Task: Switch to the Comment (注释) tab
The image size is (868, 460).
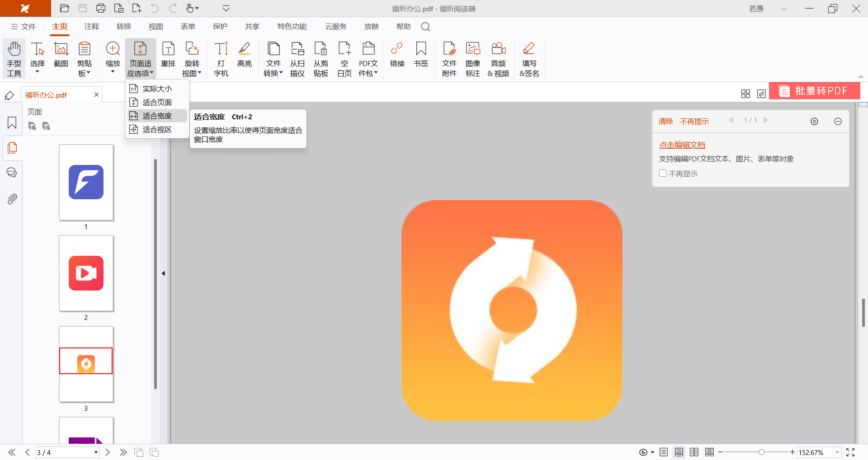Action: tap(92, 27)
